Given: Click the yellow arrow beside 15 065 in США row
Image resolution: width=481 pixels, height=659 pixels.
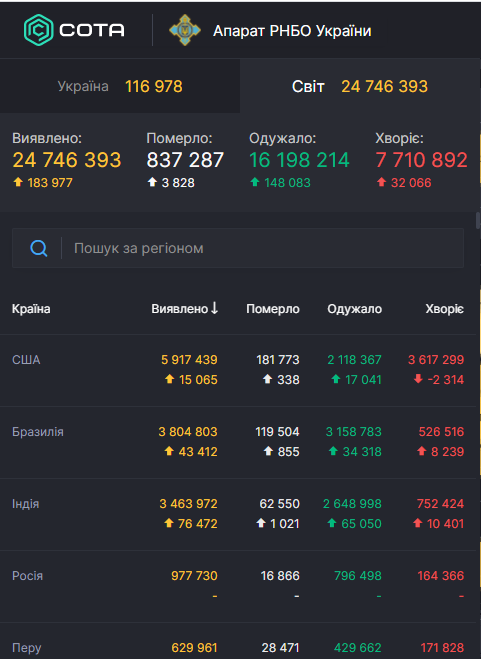Looking at the screenshot, I should point(169,379).
